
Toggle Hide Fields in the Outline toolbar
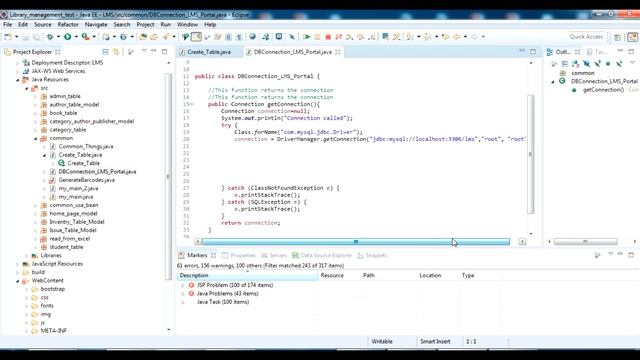[586, 64]
